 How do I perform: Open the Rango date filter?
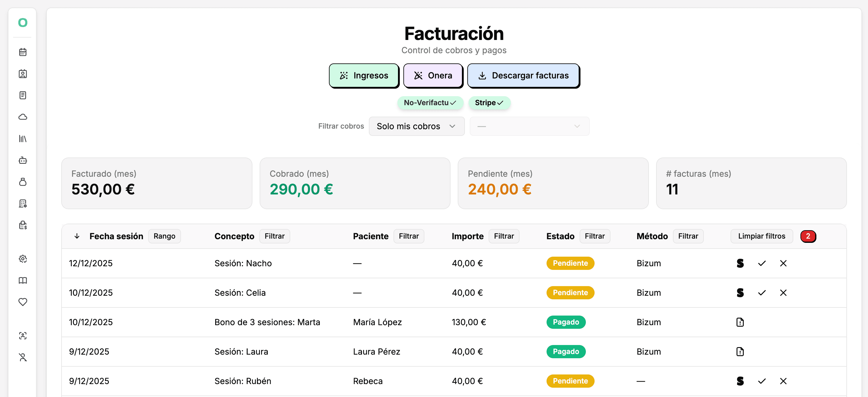(x=164, y=236)
